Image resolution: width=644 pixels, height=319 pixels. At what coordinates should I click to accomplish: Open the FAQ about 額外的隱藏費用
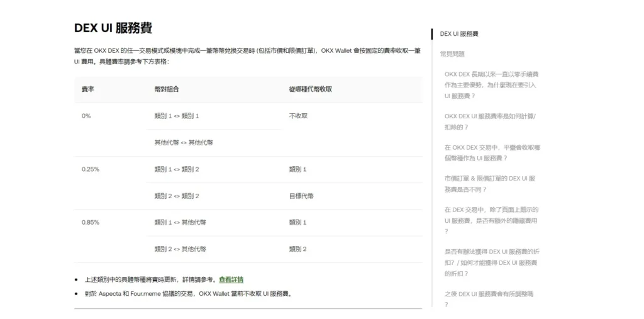[491, 220]
